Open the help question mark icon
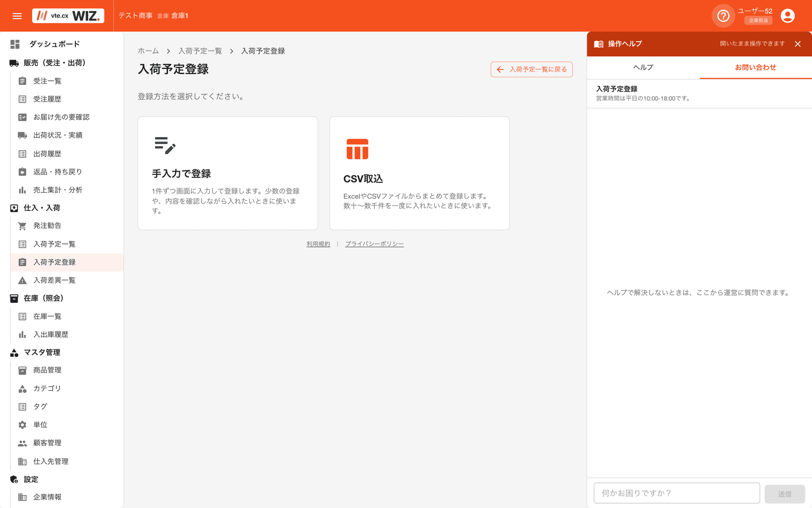812x508 pixels. (x=723, y=16)
